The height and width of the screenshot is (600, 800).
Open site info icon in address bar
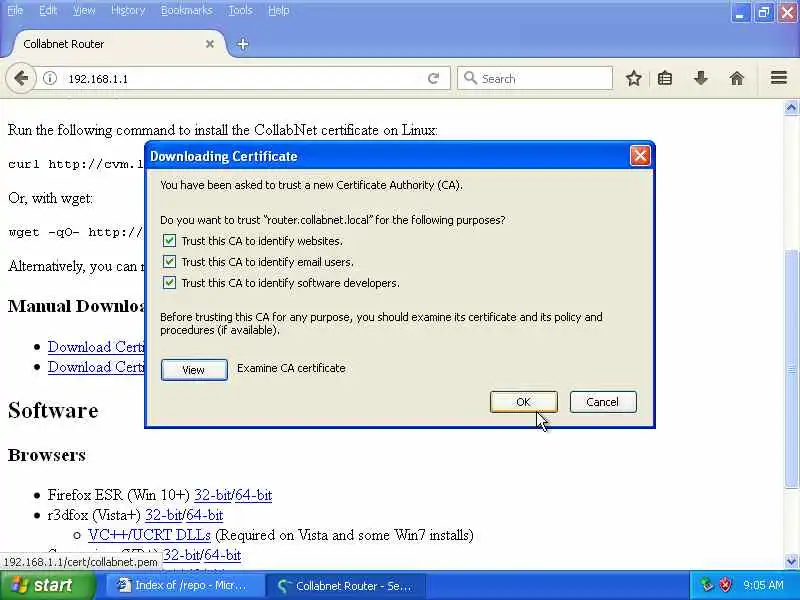[x=49, y=79]
